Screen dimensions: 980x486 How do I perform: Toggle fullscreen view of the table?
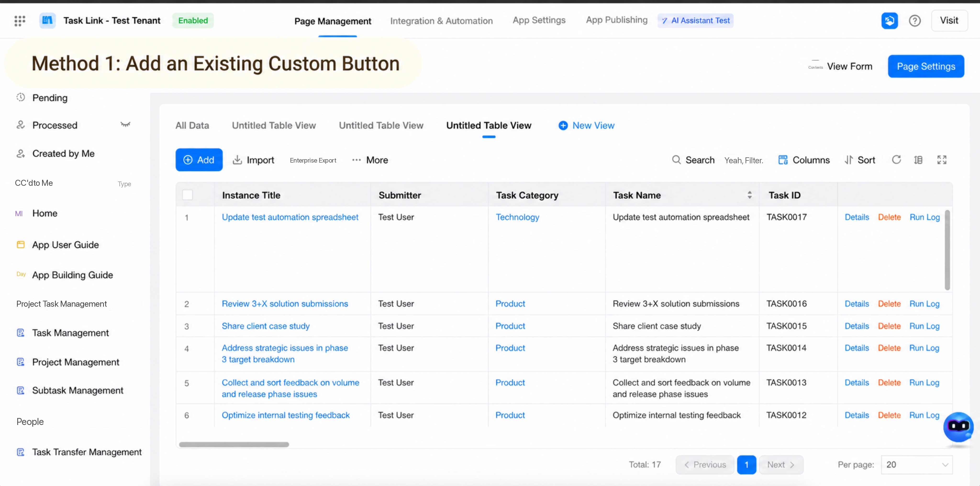(x=941, y=160)
